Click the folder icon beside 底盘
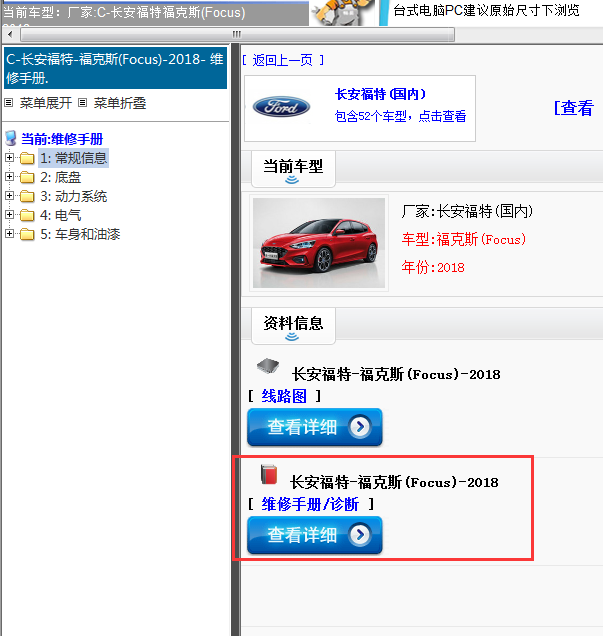The height and width of the screenshot is (636, 603). tap(27, 177)
